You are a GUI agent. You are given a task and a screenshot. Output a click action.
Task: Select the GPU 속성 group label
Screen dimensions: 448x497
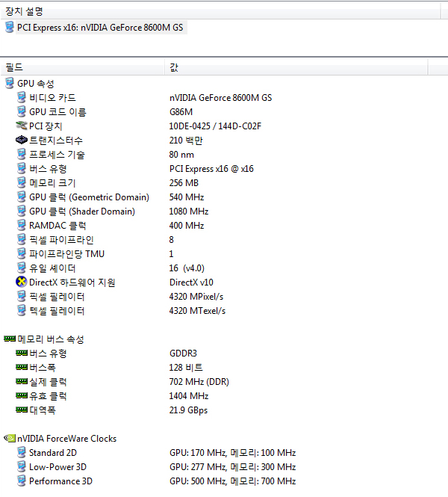pos(35,84)
